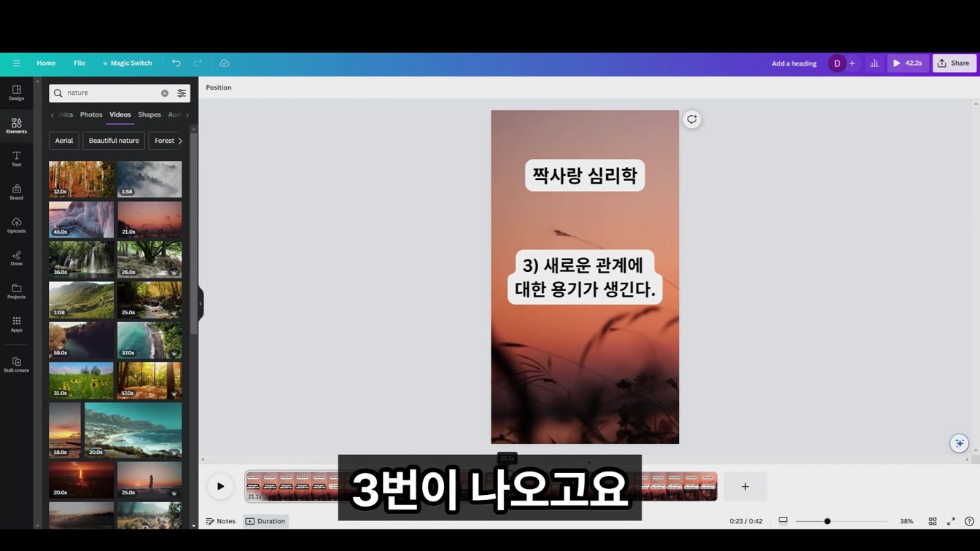The width and height of the screenshot is (980, 551).
Task: Click Add a heading title
Action: tap(794, 63)
